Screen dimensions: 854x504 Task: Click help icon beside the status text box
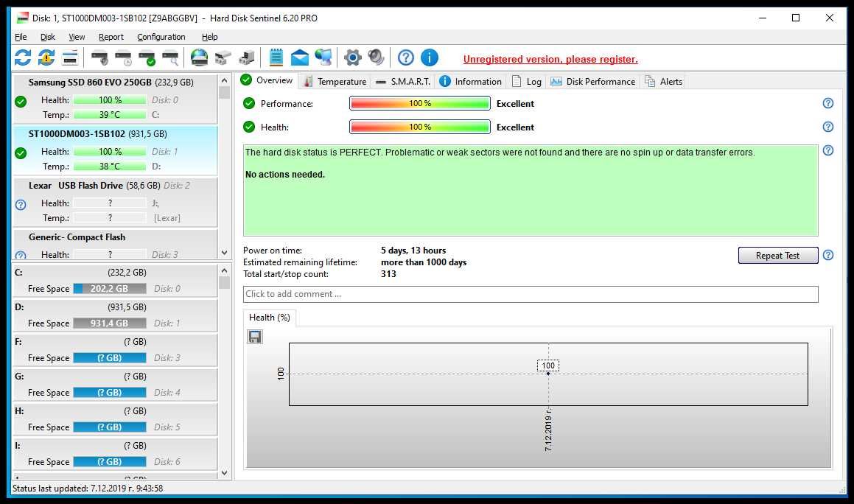click(828, 150)
